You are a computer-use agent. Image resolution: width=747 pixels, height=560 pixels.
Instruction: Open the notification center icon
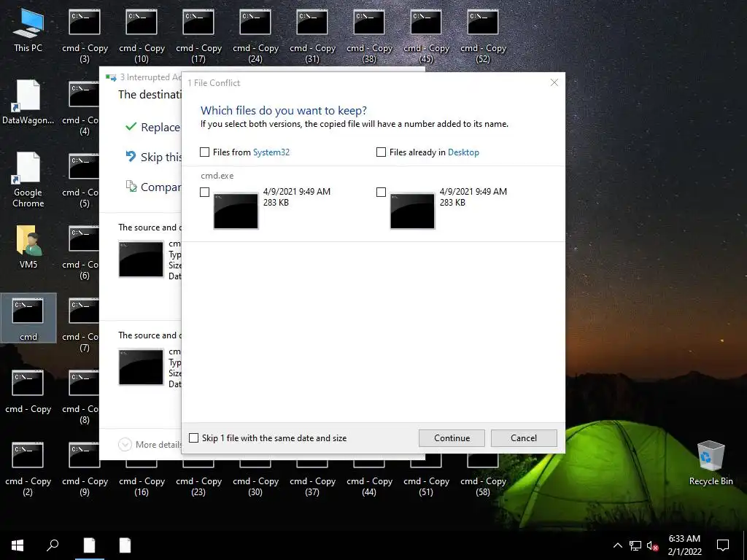[723, 545]
